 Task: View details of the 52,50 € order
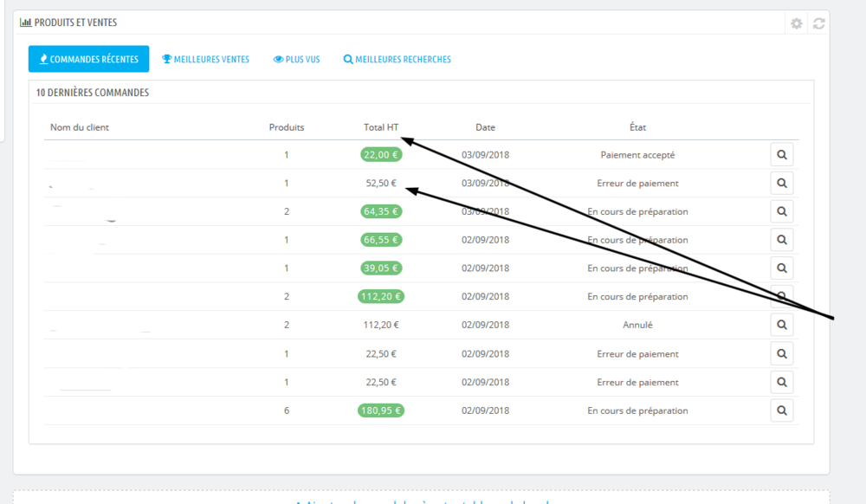(782, 184)
